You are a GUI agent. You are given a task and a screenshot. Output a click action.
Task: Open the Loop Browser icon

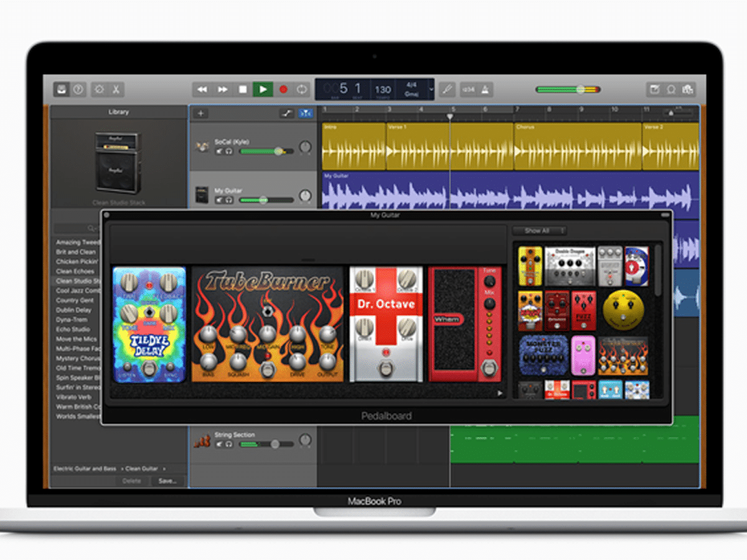pyautogui.click(x=671, y=90)
